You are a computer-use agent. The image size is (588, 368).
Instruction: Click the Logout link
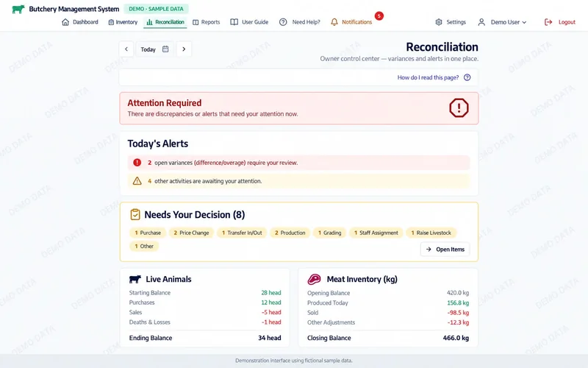[560, 22]
